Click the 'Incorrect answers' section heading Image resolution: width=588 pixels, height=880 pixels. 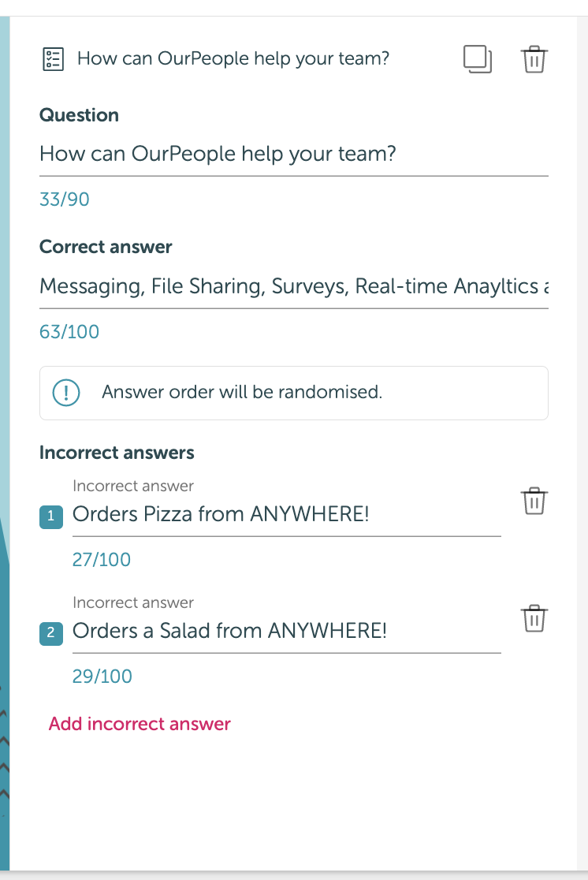click(x=117, y=453)
